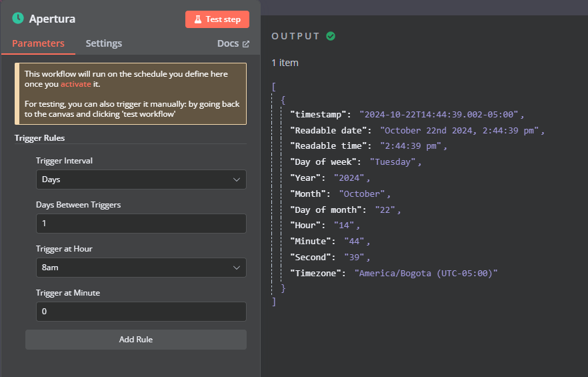Click the green checkmark next to OUTPUT
This screenshot has width=588, height=377.
point(331,36)
